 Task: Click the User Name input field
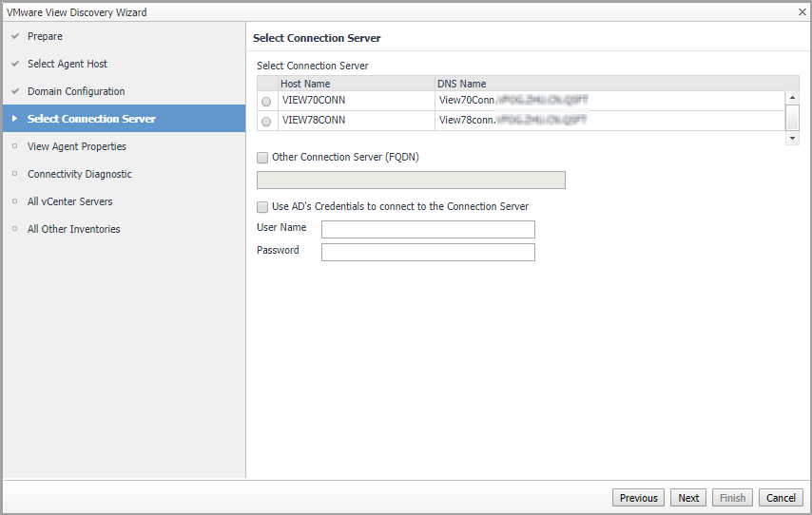pyautogui.click(x=428, y=229)
